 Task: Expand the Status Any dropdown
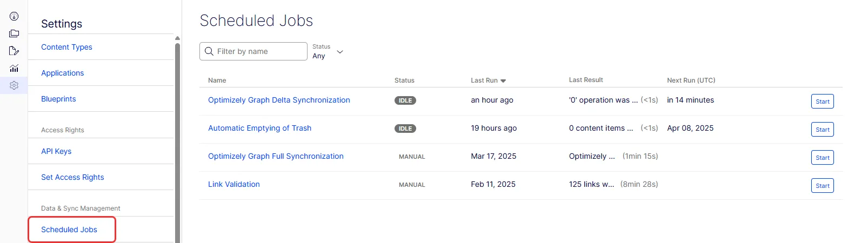pos(328,51)
